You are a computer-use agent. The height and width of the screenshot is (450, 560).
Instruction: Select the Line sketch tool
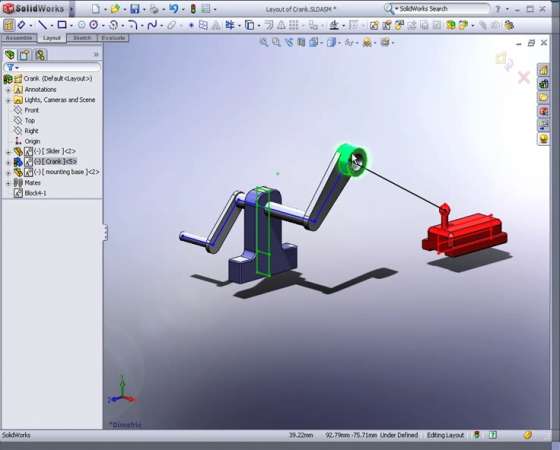(x=43, y=25)
